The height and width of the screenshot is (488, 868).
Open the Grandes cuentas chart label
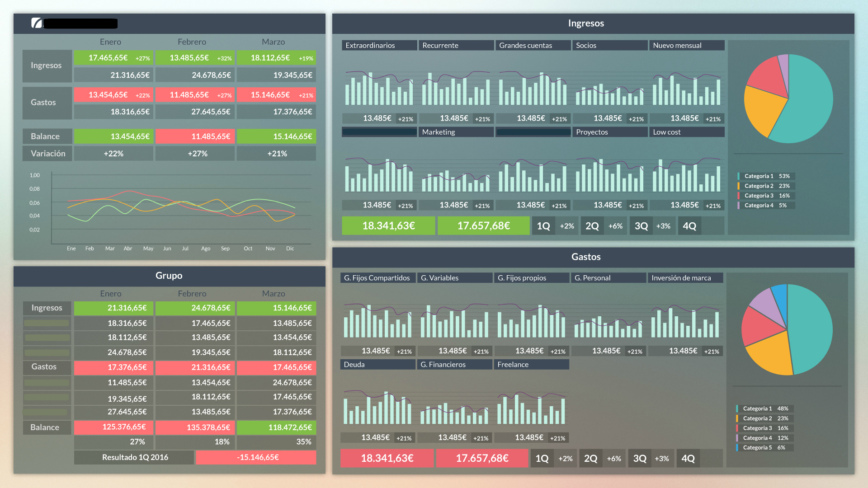(x=533, y=45)
